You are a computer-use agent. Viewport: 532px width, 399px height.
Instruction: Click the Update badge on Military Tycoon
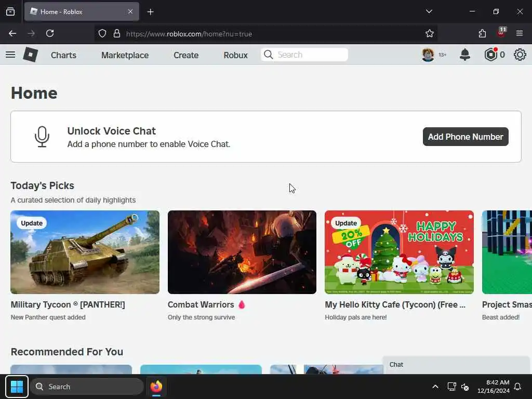[x=32, y=223]
